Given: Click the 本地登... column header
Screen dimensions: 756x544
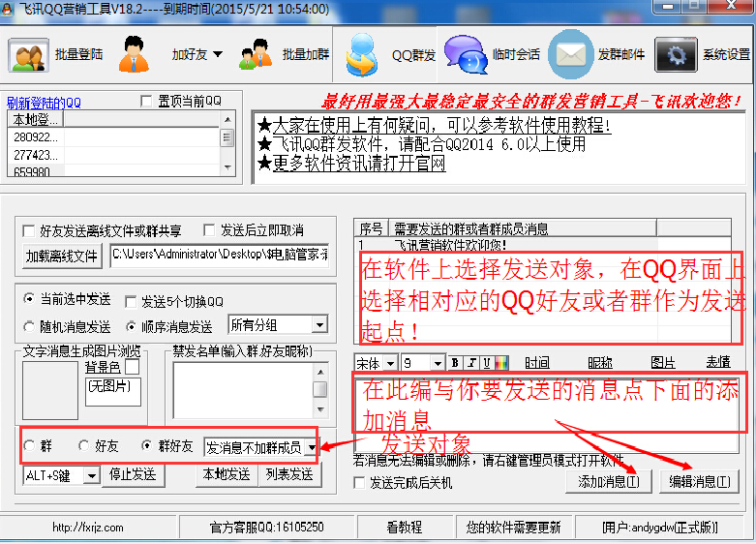Looking at the screenshot, I should point(36,119).
